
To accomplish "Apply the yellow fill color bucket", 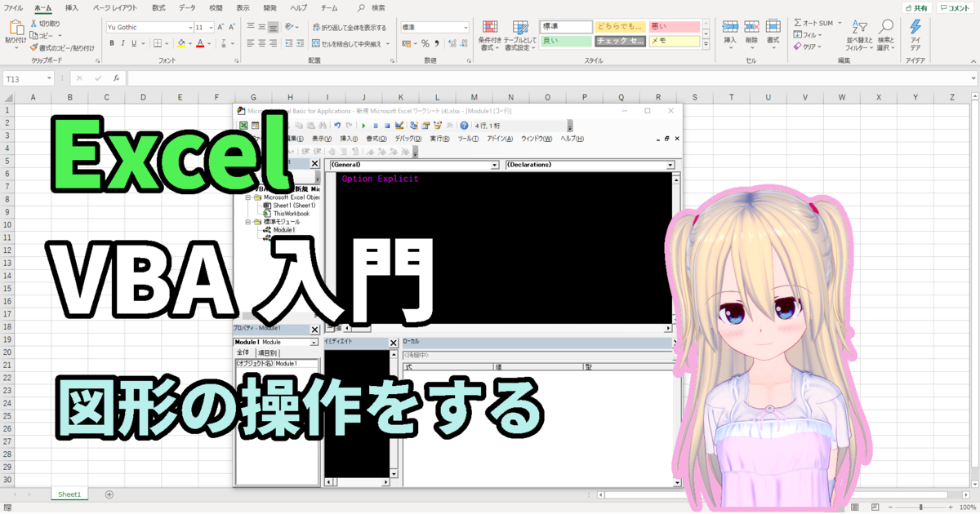I will (180, 43).
